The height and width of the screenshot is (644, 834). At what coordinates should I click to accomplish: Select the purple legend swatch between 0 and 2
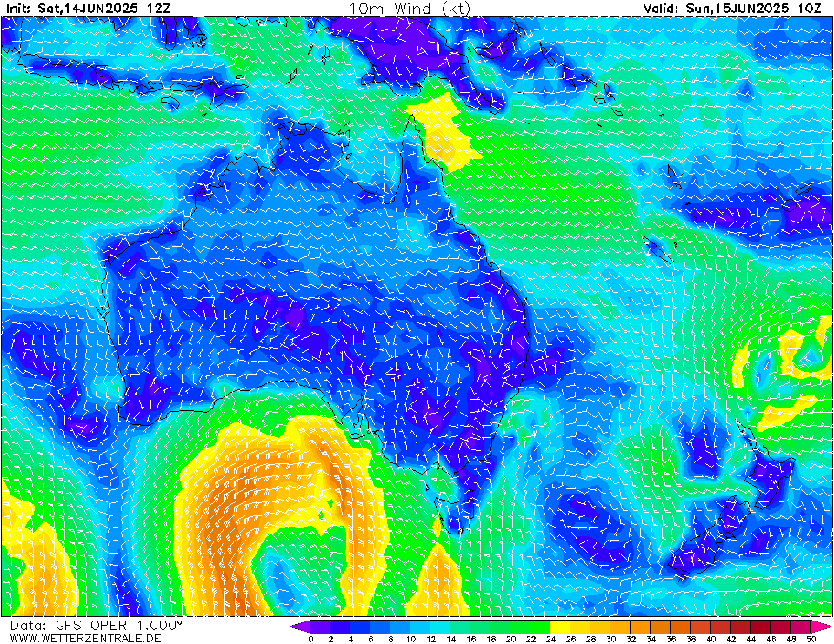pyautogui.click(x=320, y=627)
